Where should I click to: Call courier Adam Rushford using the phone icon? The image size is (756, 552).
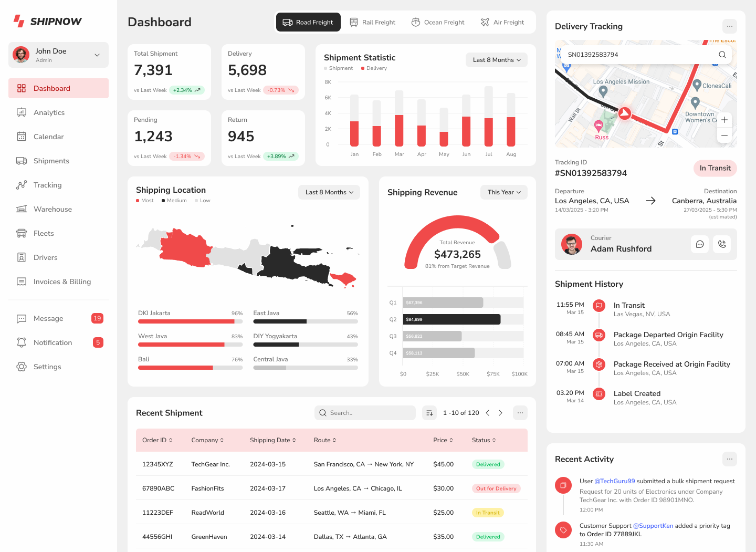click(722, 244)
